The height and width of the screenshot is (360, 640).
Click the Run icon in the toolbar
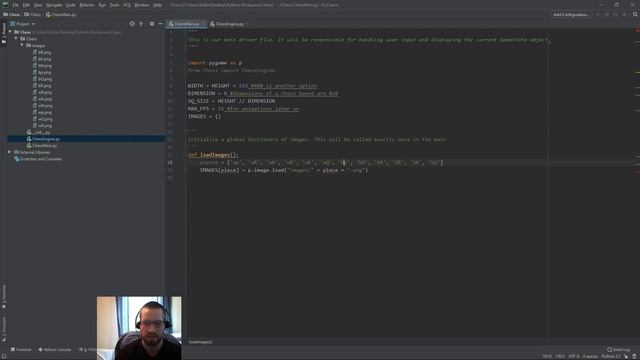[x=598, y=14]
